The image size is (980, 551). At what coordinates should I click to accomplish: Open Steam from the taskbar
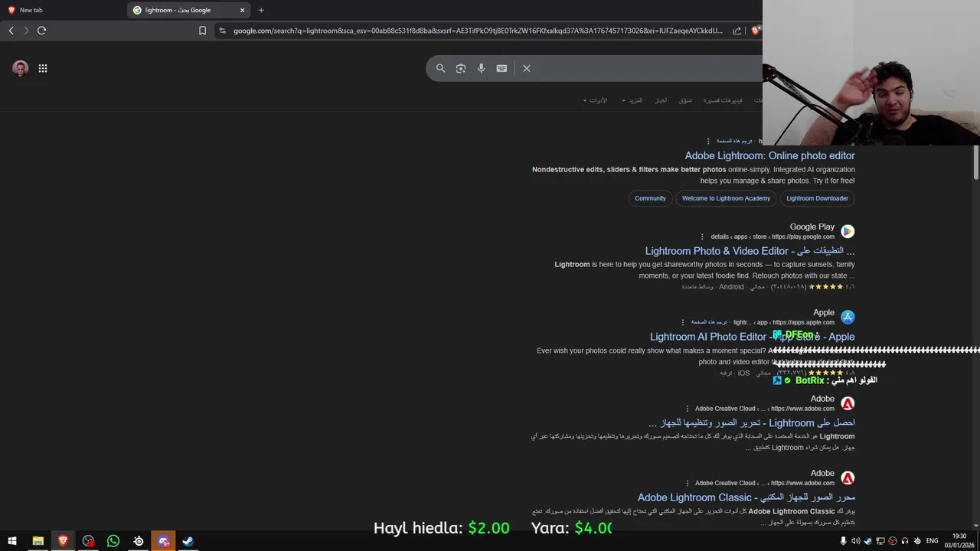[188, 541]
